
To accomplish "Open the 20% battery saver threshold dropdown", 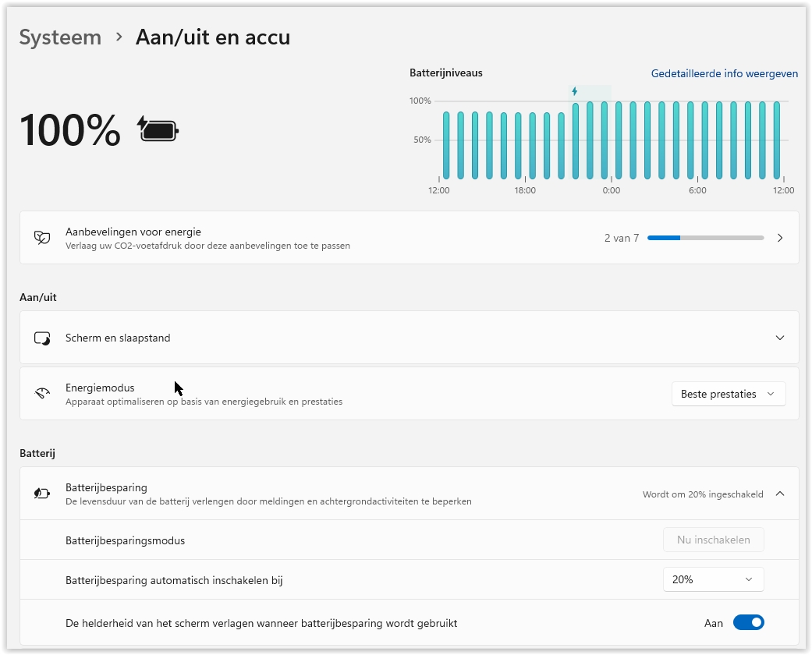I will (x=713, y=579).
